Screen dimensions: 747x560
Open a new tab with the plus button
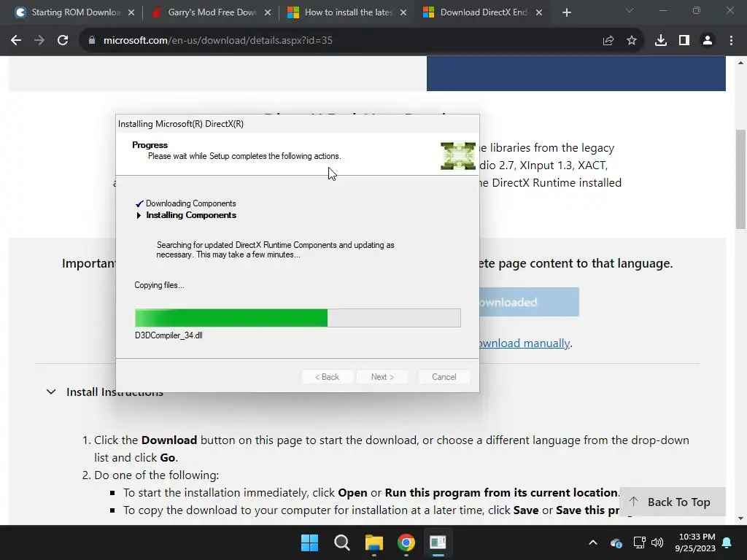(566, 12)
